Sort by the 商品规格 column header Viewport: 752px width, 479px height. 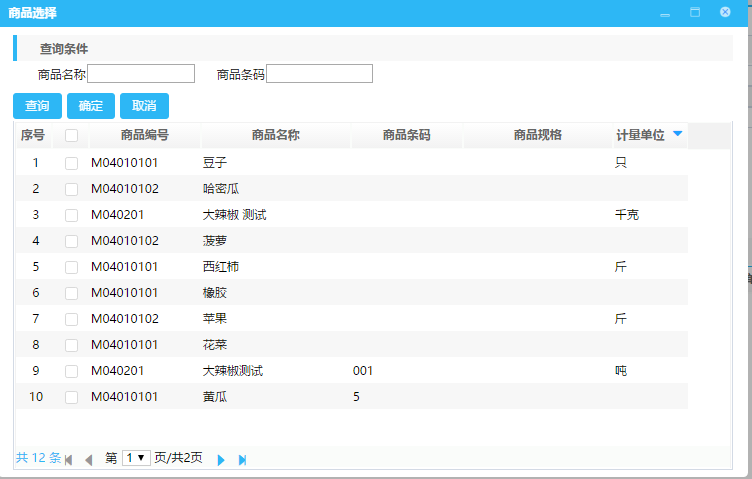[538, 135]
